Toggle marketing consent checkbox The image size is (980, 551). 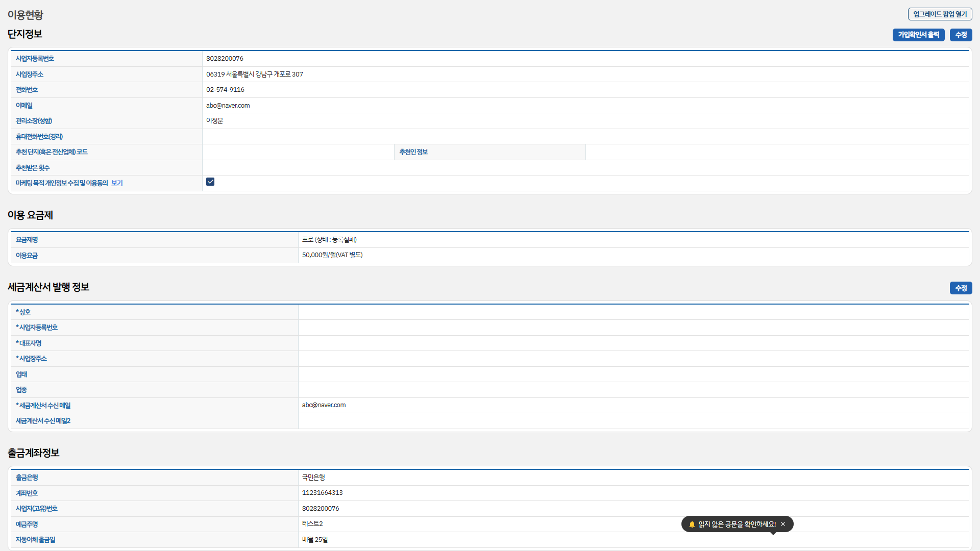[210, 182]
